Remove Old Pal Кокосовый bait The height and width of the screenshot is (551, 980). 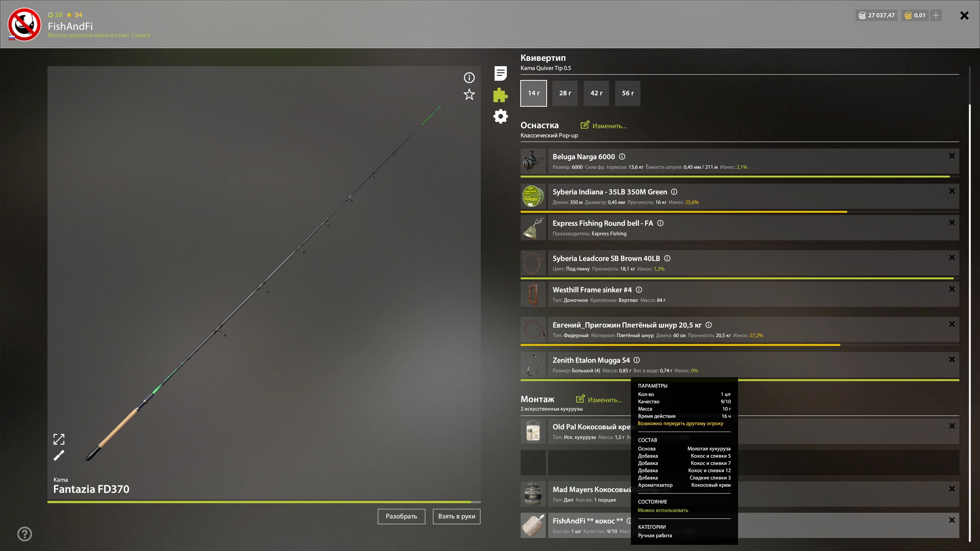click(x=952, y=426)
